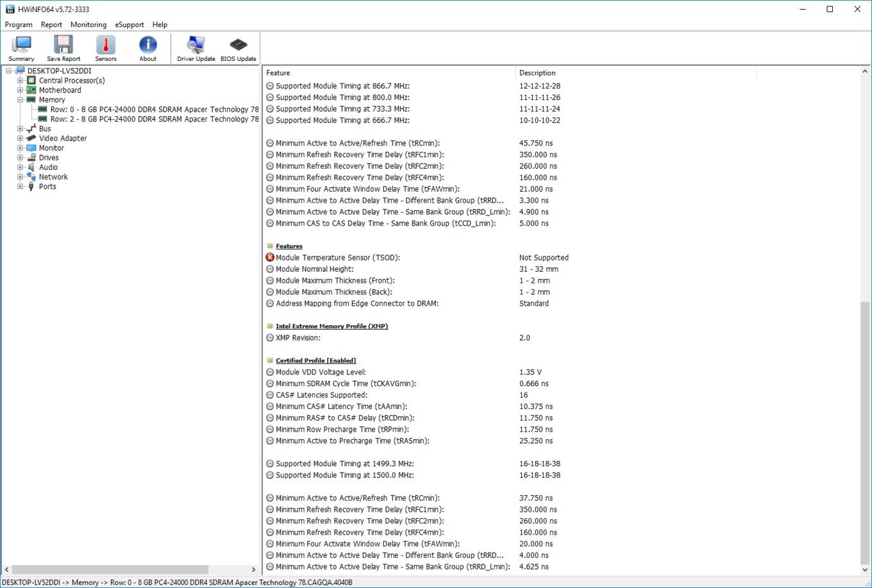Click the Description column header
872x588 pixels.
(x=636, y=72)
